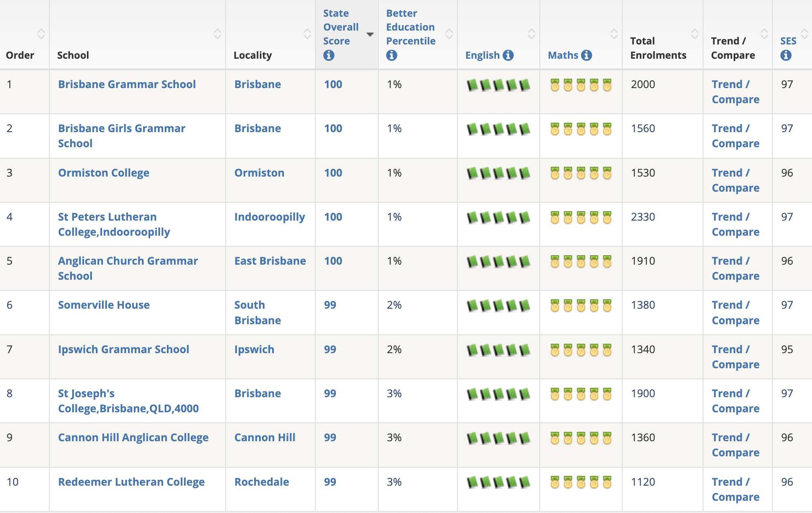This screenshot has width=812, height=513.
Task: Click info icon below SES header
Action: click(785, 55)
